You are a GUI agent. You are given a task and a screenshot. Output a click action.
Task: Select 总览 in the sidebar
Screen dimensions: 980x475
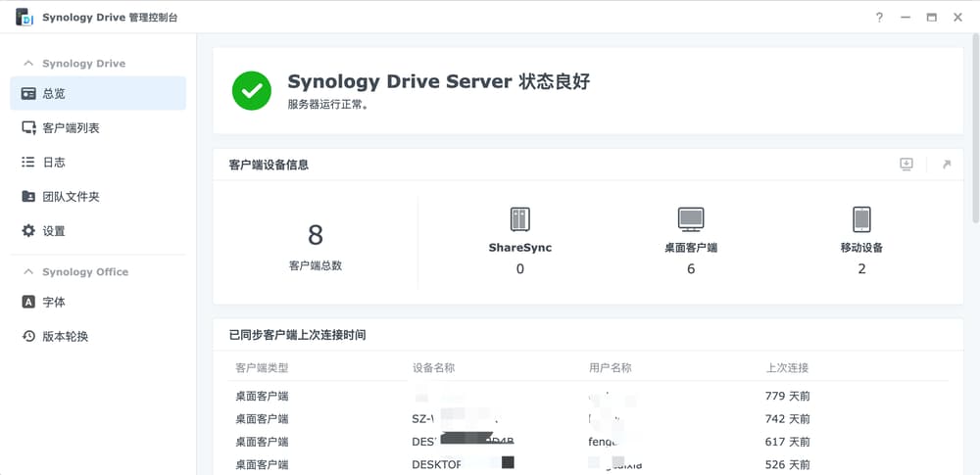[x=55, y=94]
